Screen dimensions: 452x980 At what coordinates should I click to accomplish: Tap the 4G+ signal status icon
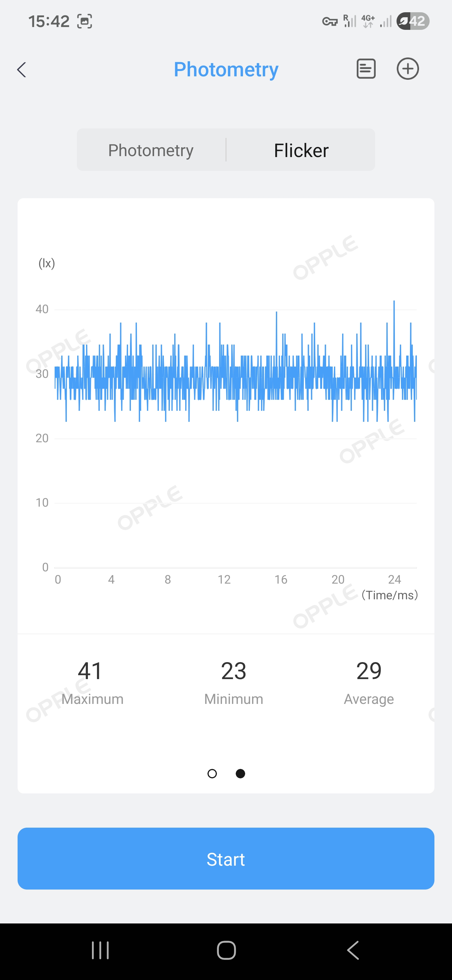click(368, 21)
